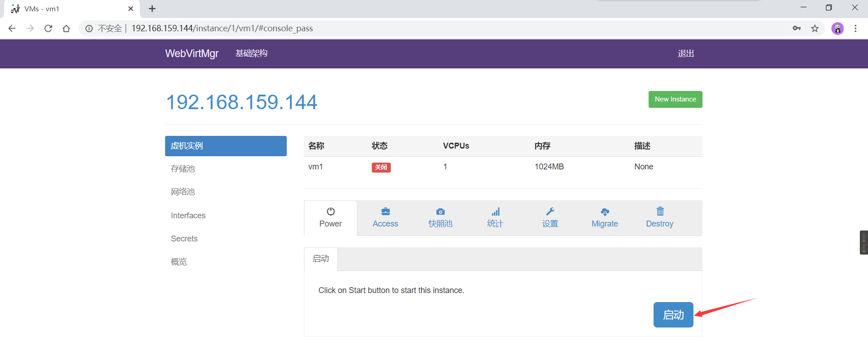Click the blue 启动 start button

[674, 315]
